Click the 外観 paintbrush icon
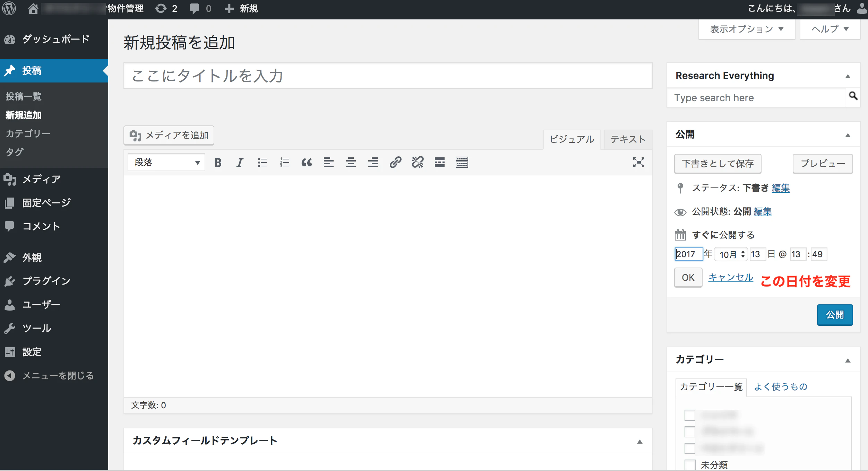 pos(10,258)
